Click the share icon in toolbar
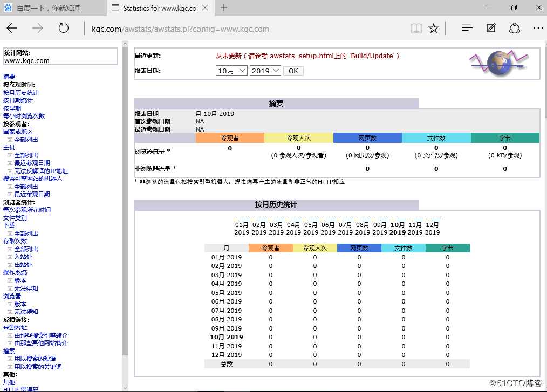The width and height of the screenshot is (547, 392). 515,28
